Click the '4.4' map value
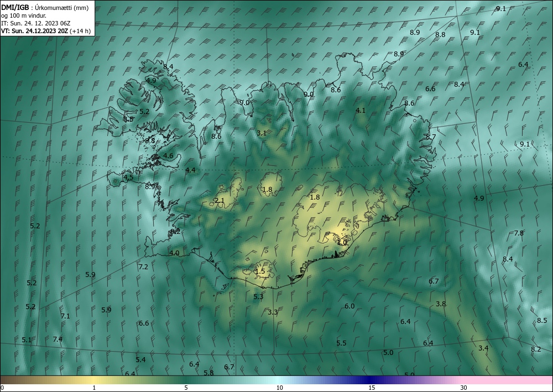553x392 pixels. [190, 170]
